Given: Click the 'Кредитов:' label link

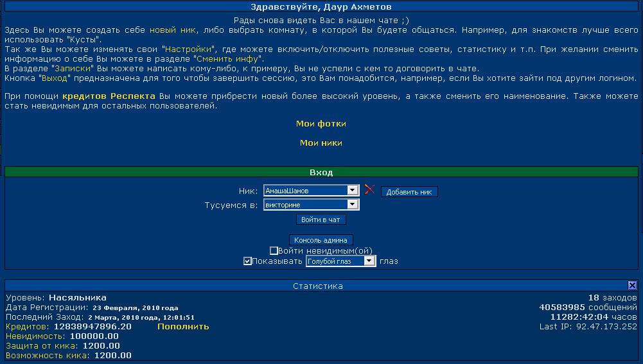Looking at the screenshot, I should point(27,327).
